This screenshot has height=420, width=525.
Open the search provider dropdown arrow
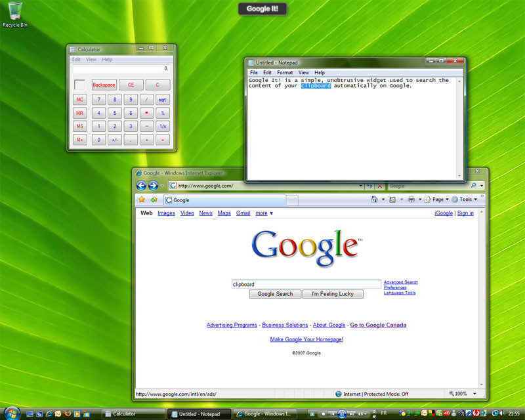tap(482, 186)
